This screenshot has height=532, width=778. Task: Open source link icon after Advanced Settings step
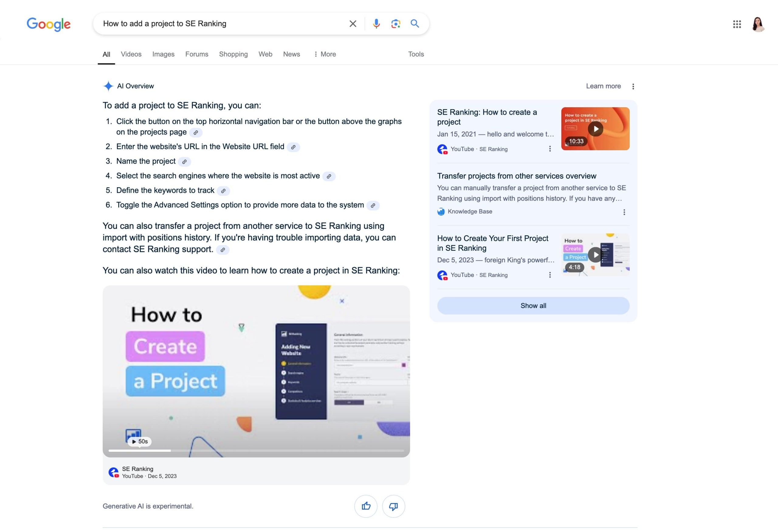(373, 206)
